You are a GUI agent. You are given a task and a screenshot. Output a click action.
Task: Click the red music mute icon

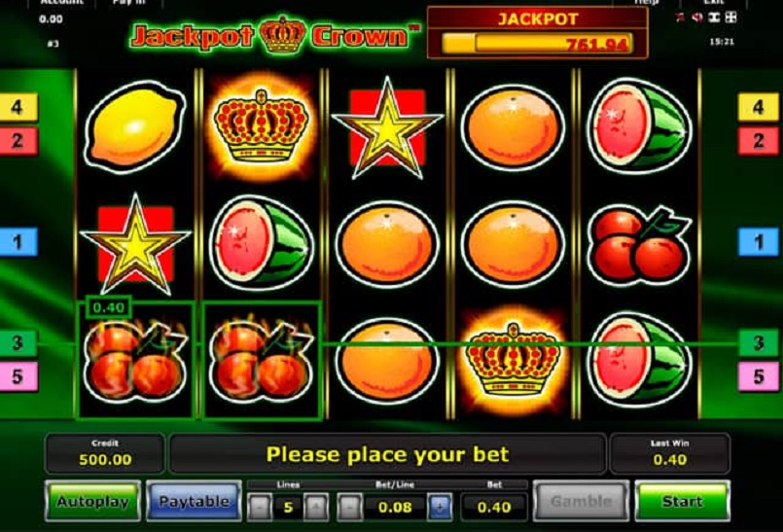click(x=681, y=18)
